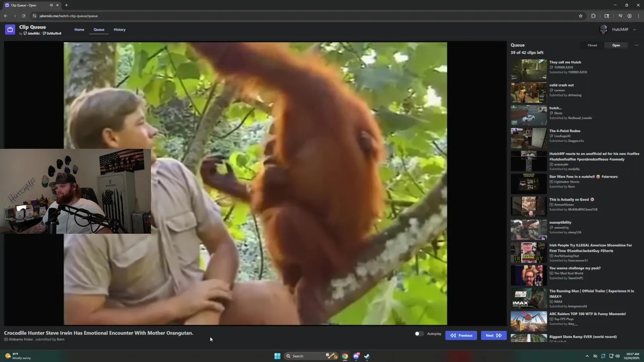
Task: Select 'The 4-Point Rodeo' clip thumbnail
Action: coord(529,138)
